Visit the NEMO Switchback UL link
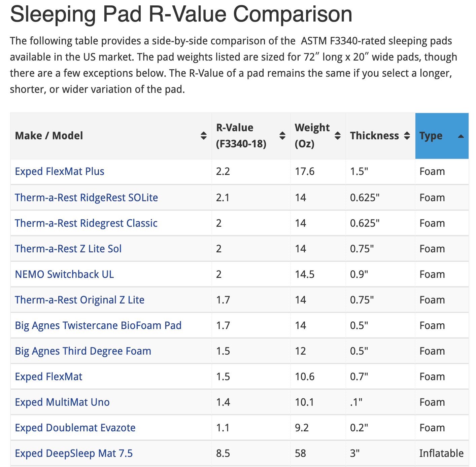476x467 pixels. (x=64, y=274)
